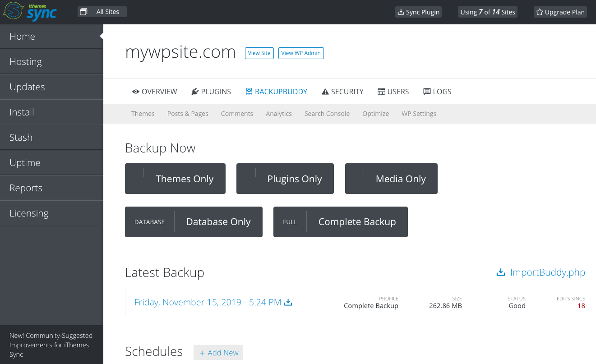Download ImportBuddy.php link

coord(548,272)
